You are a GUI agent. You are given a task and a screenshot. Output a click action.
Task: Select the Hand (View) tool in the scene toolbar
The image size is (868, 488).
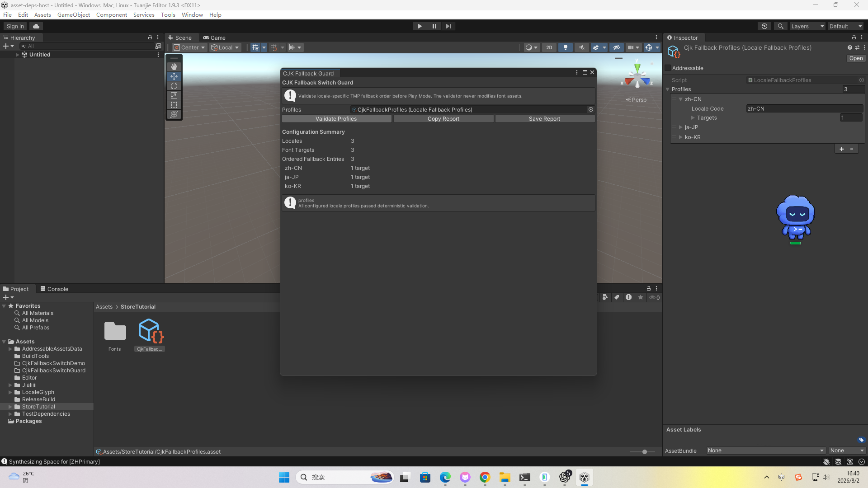tap(174, 67)
